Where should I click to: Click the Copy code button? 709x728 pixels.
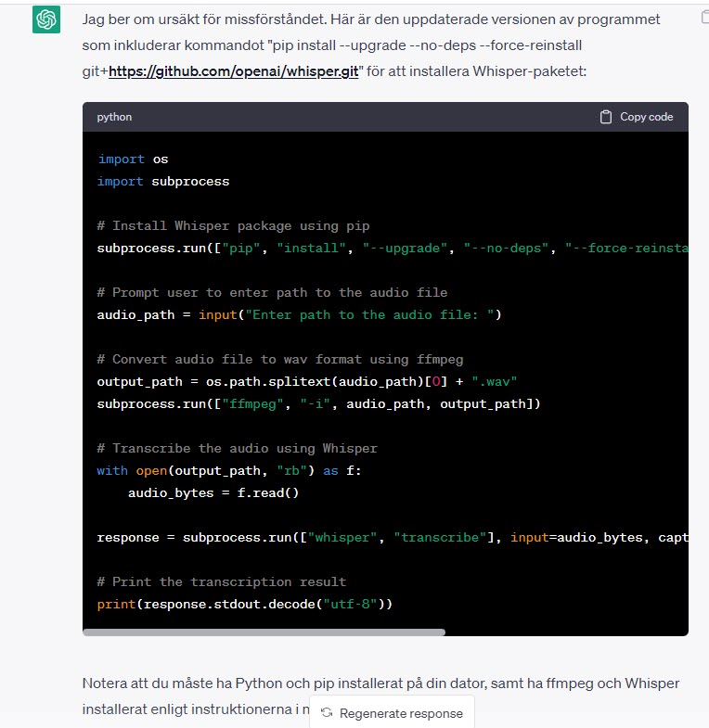[637, 117]
